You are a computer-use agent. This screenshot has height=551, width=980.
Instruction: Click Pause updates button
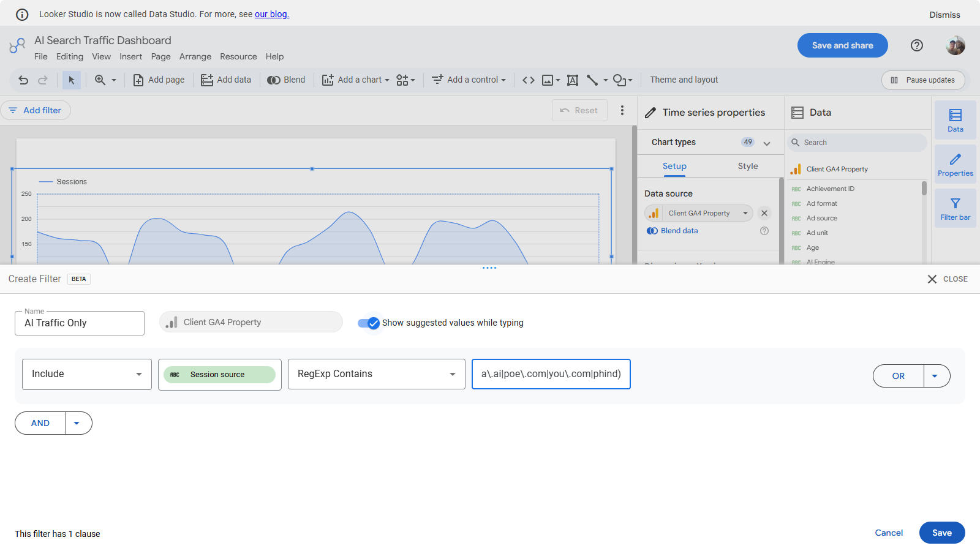[923, 80]
